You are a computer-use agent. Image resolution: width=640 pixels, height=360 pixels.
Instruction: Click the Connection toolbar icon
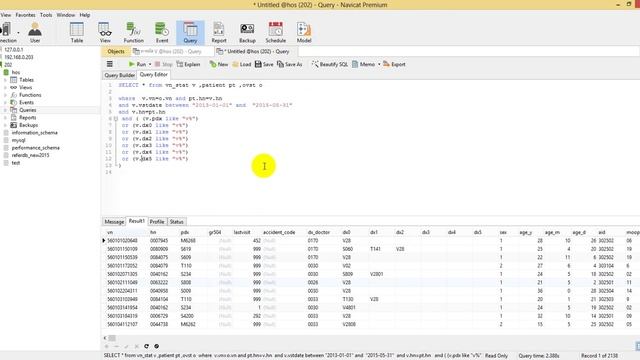pos(7,33)
